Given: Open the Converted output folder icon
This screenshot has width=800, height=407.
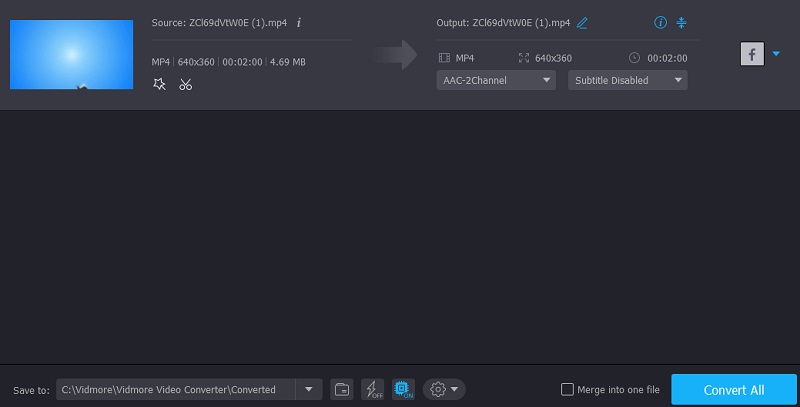Looking at the screenshot, I should 341,389.
